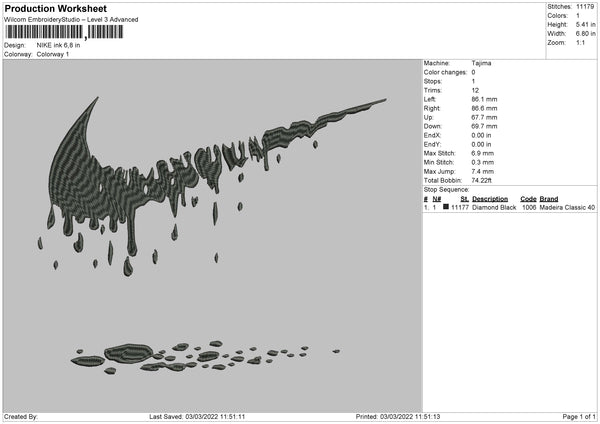Click the 'St.' column header
Screen dimensions: 600x424
tap(465, 199)
